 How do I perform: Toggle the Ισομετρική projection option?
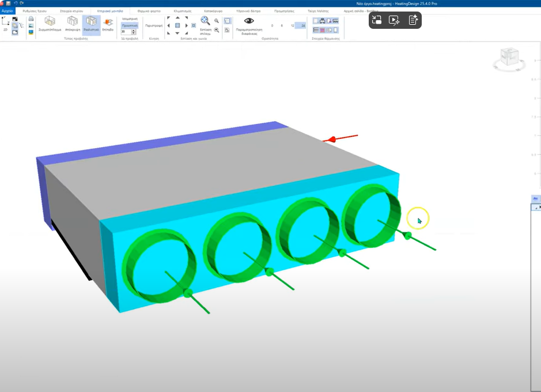(130, 19)
